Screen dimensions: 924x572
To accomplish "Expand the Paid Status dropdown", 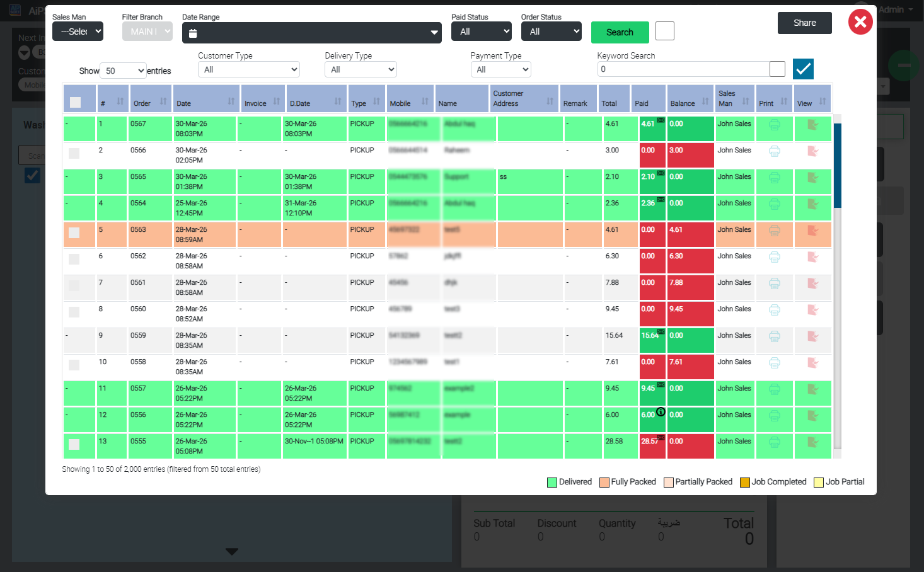I will 482,31.
